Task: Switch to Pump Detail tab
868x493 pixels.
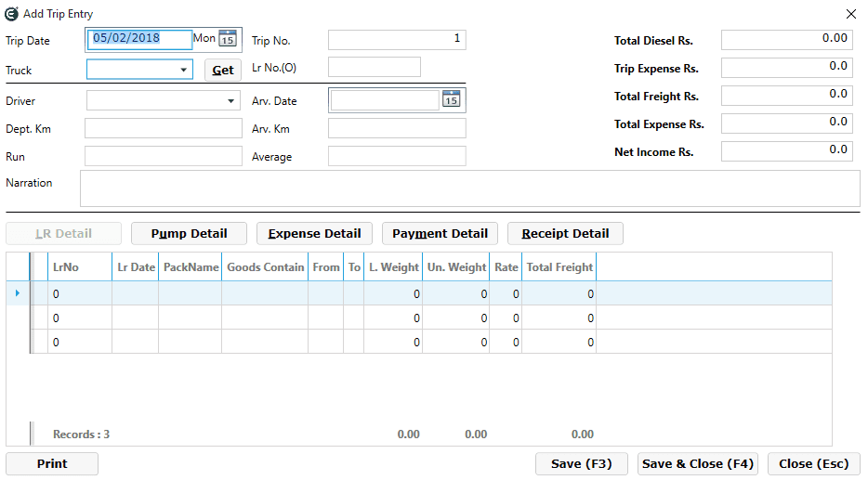Action: pos(189,234)
